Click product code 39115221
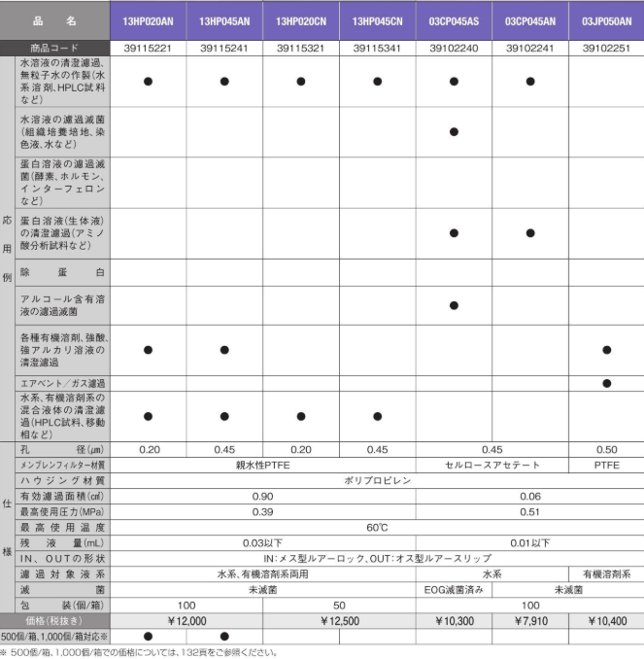This screenshot has height=659, width=644. pos(149,47)
